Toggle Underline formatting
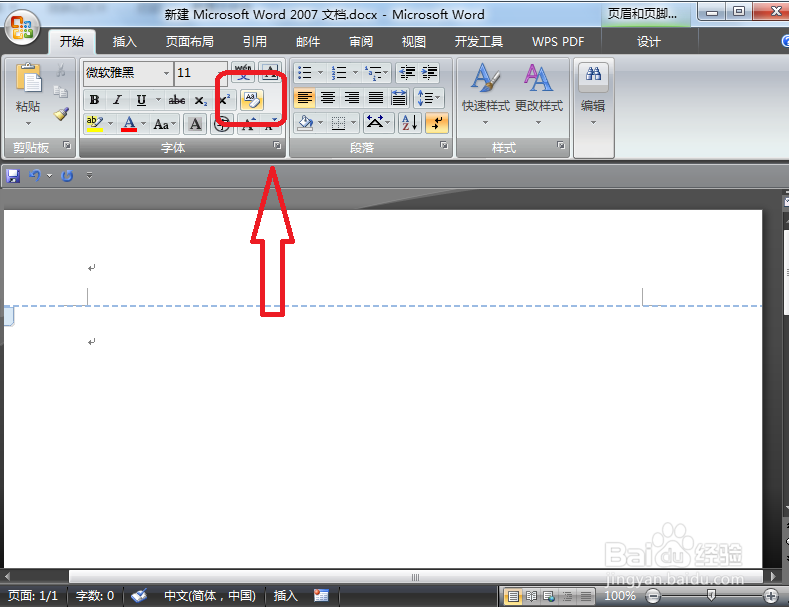 [141, 100]
